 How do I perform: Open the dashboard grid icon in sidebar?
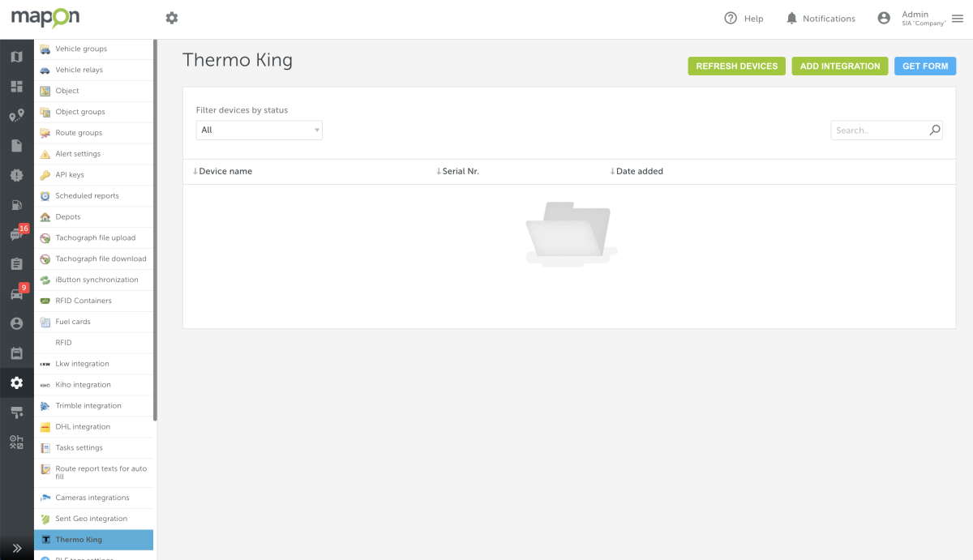point(16,87)
